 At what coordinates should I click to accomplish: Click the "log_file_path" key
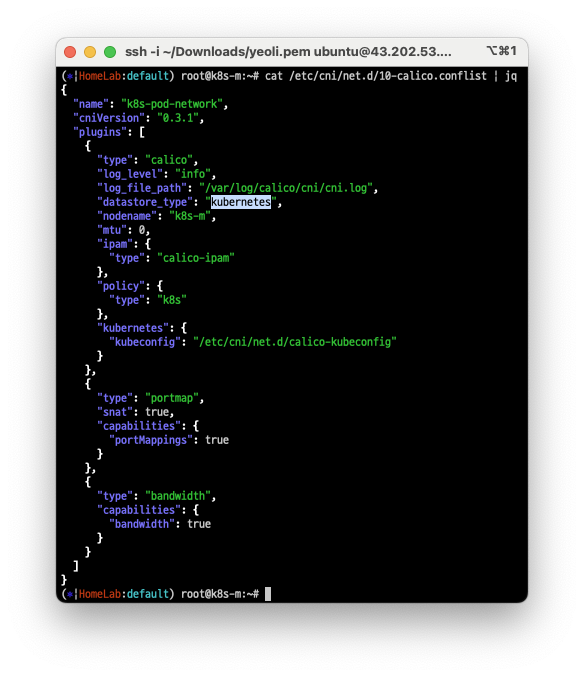click(142, 188)
